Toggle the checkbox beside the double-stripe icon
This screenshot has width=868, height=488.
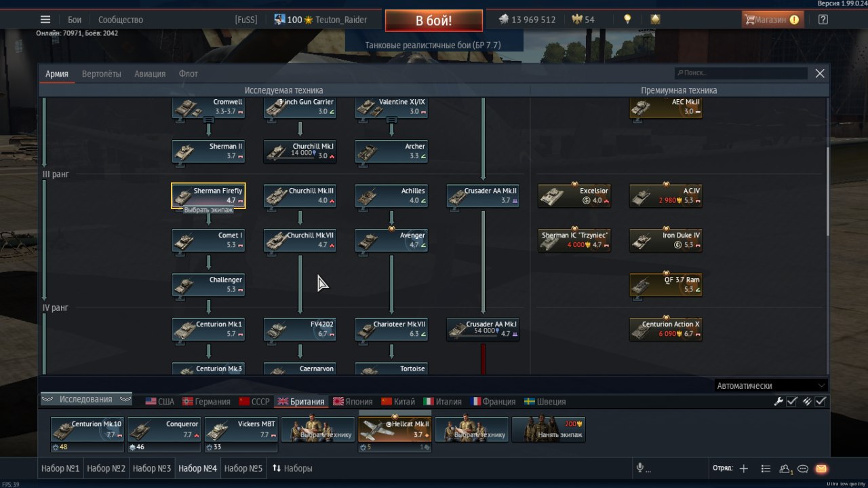[x=821, y=401]
